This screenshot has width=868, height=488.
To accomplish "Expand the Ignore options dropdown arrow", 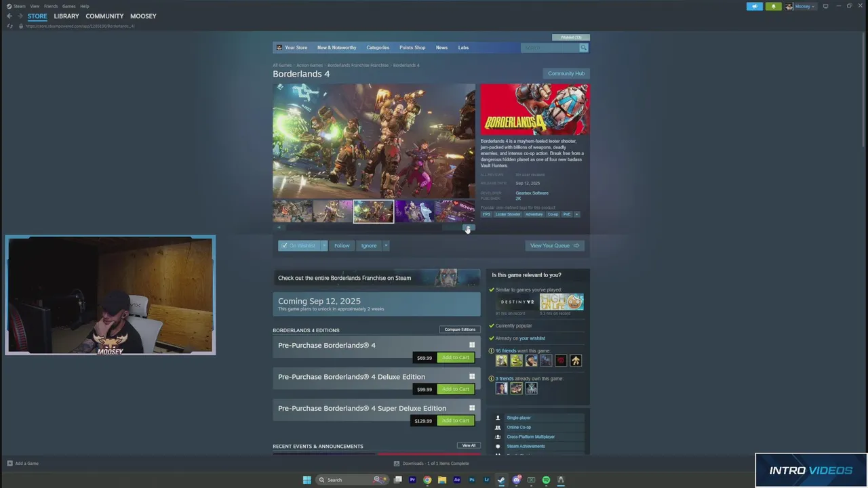I will click(386, 245).
